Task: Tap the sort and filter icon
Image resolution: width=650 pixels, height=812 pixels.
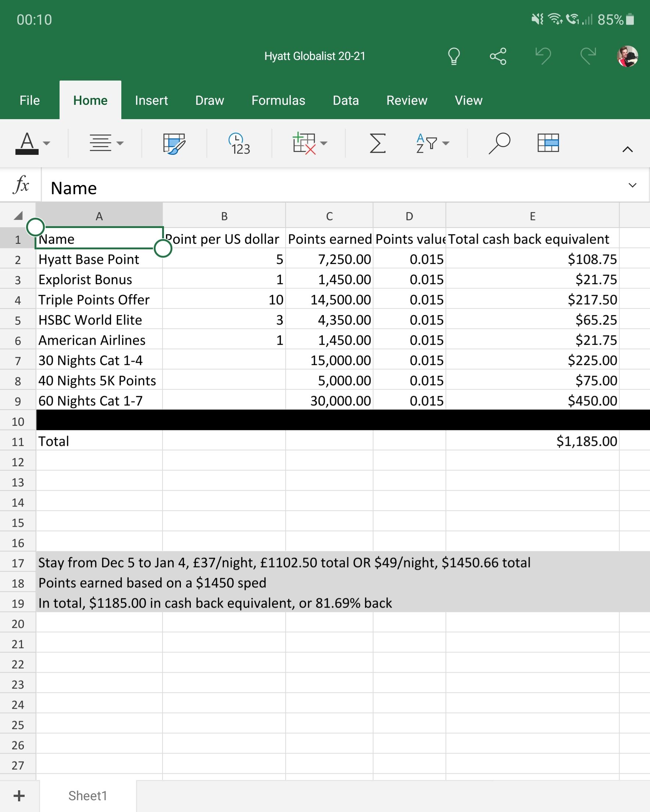Action: [x=426, y=143]
